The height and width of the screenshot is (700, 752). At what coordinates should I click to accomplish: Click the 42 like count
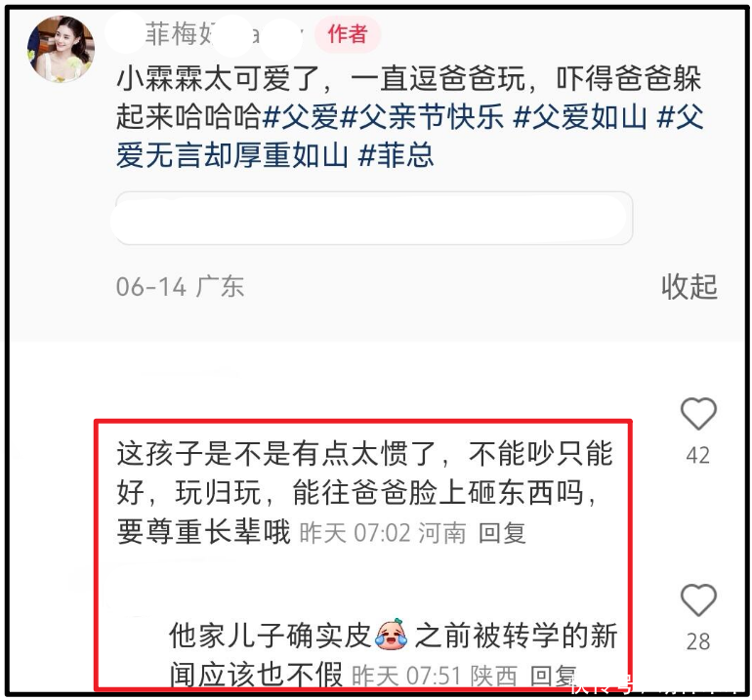[698, 456]
